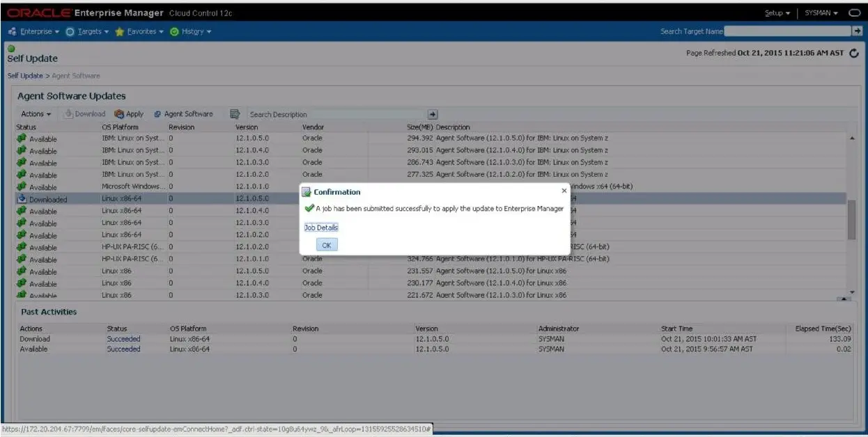The height and width of the screenshot is (437, 868).
Task: Open the Setup dropdown menu
Action: (x=777, y=13)
